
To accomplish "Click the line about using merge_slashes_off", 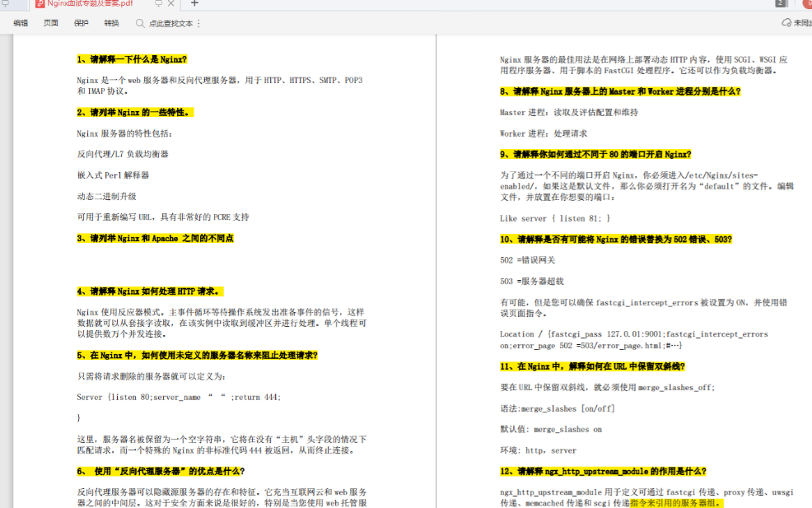I will click(x=608, y=387).
